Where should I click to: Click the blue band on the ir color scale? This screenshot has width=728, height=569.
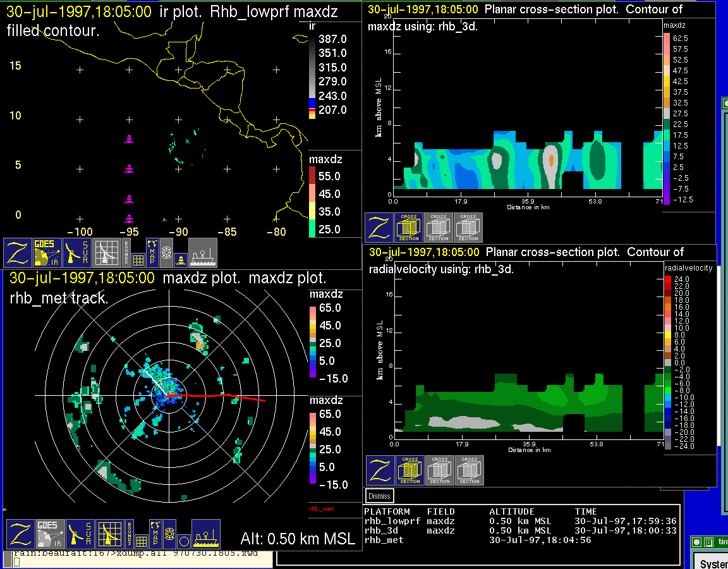coord(312,102)
